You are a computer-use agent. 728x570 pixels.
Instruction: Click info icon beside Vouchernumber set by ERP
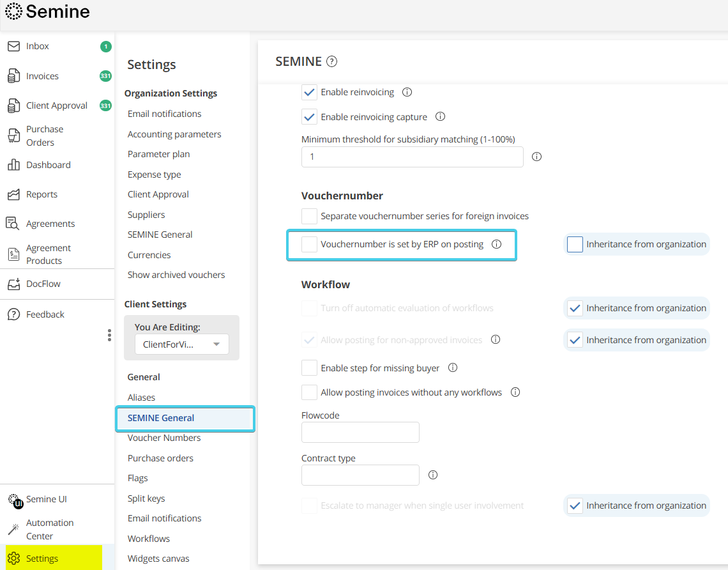coord(496,244)
